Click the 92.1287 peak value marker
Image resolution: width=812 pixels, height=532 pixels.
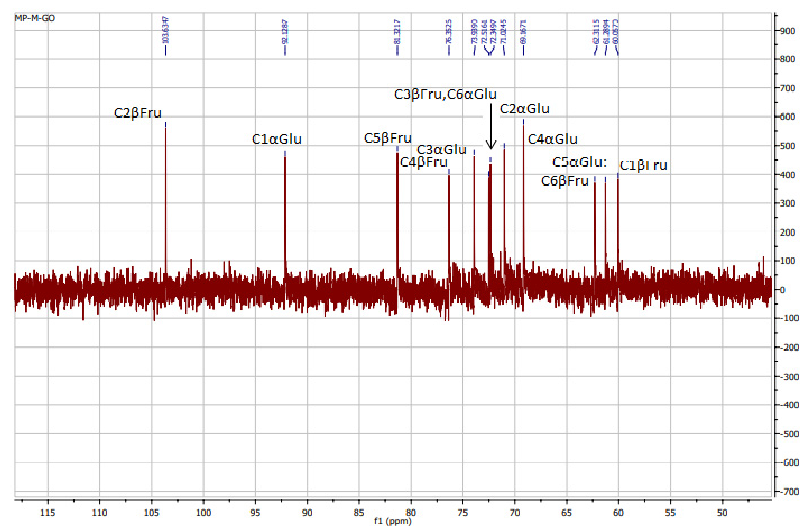(x=285, y=31)
